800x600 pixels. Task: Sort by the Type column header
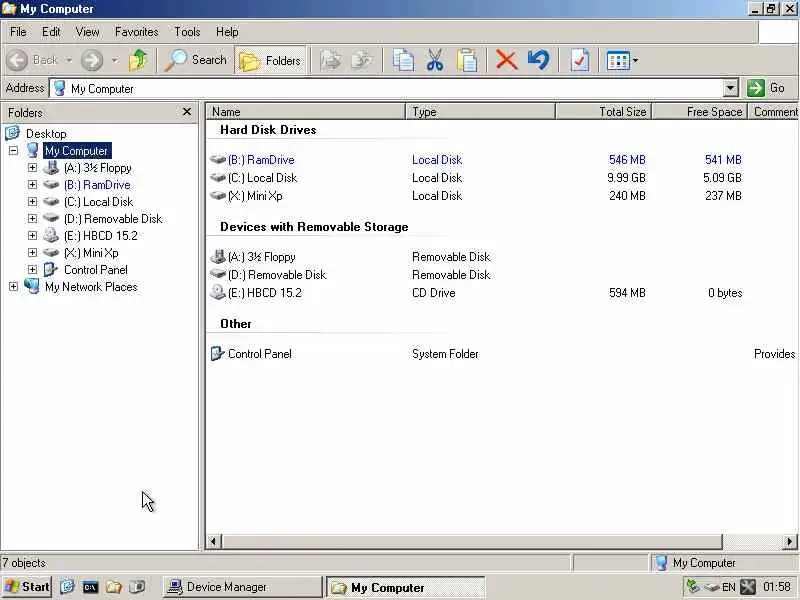[x=481, y=112]
